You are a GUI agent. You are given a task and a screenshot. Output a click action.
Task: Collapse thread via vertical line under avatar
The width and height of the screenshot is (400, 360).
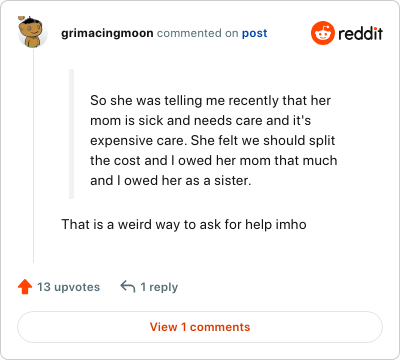(33, 156)
